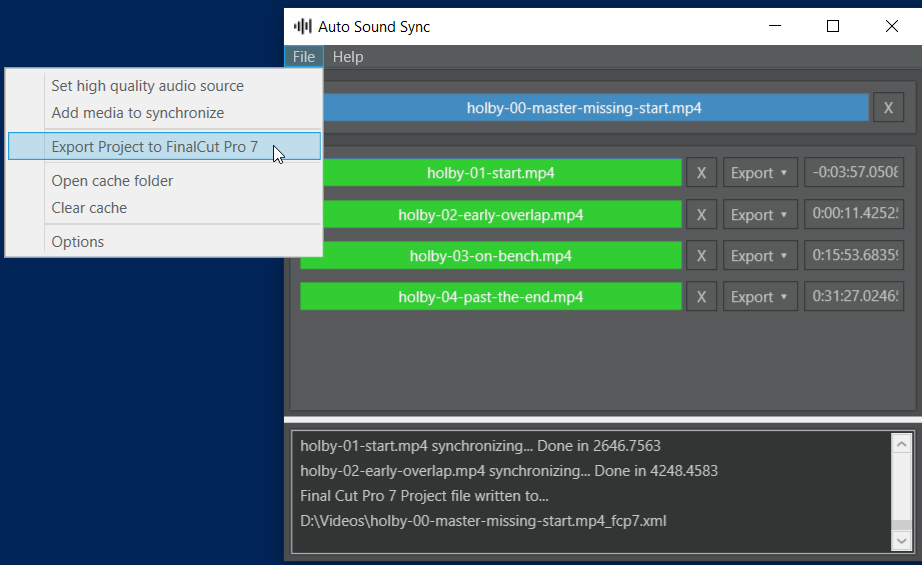This screenshot has height=565, width=922.
Task: Click the holby-03-on-bench.mp4 green bar
Action: 490,256
